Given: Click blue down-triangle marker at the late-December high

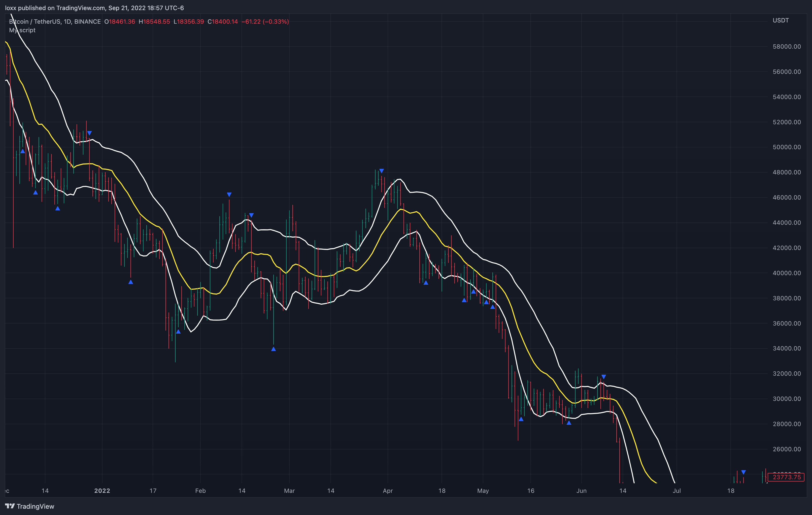Looking at the screenshot, I should [x=89, y=133].
